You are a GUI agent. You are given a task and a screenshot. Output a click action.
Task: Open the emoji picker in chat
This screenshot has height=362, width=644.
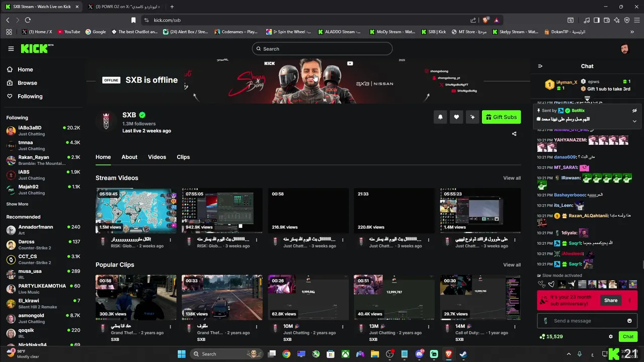coord(629,321)
